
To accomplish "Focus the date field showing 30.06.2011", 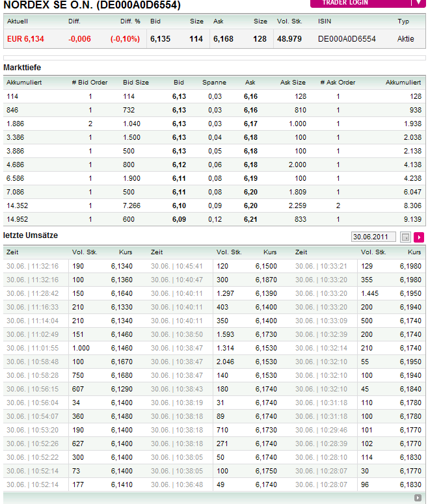I will (373, 237).
